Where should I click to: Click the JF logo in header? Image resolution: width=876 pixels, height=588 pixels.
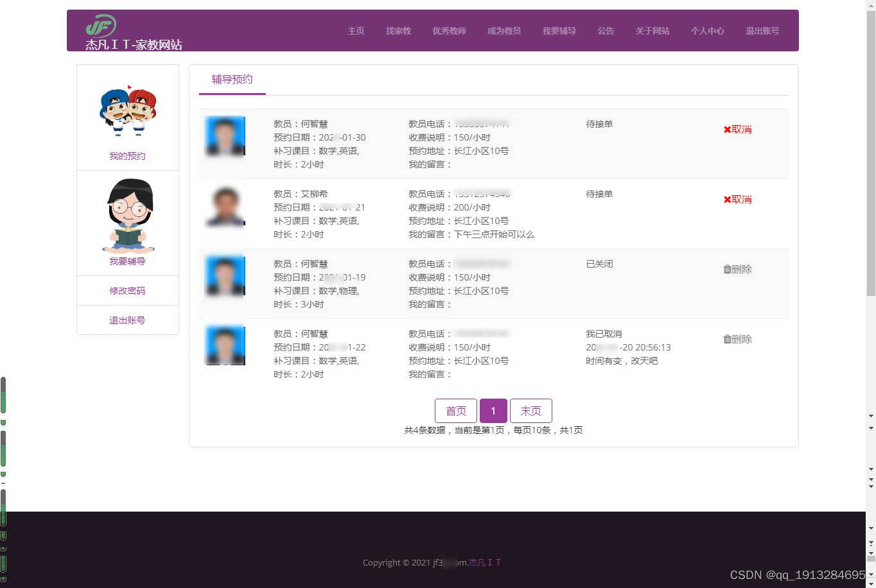click(x=101, y=26)
